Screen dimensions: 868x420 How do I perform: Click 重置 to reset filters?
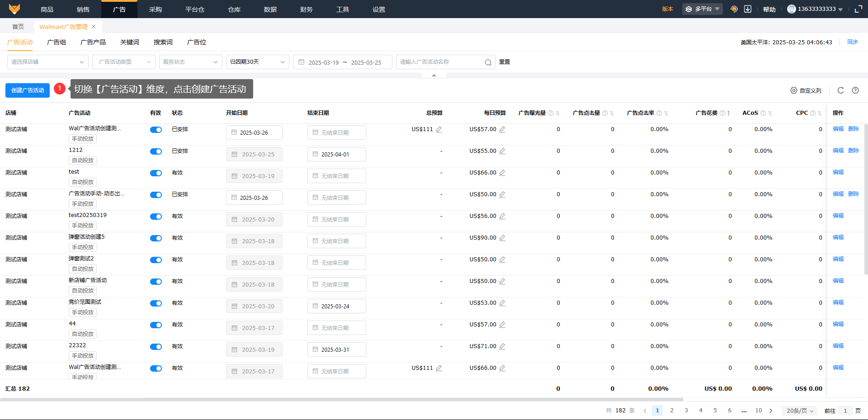click(505, 62)
